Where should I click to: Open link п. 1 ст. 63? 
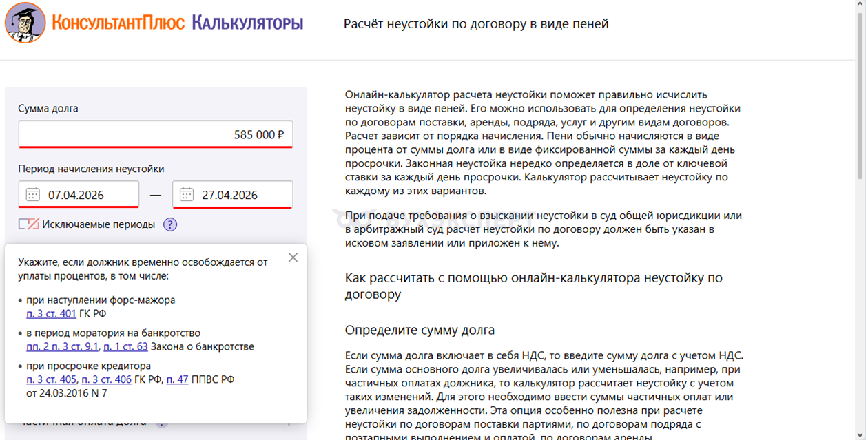pyautogui.click(x=125, y=346)
